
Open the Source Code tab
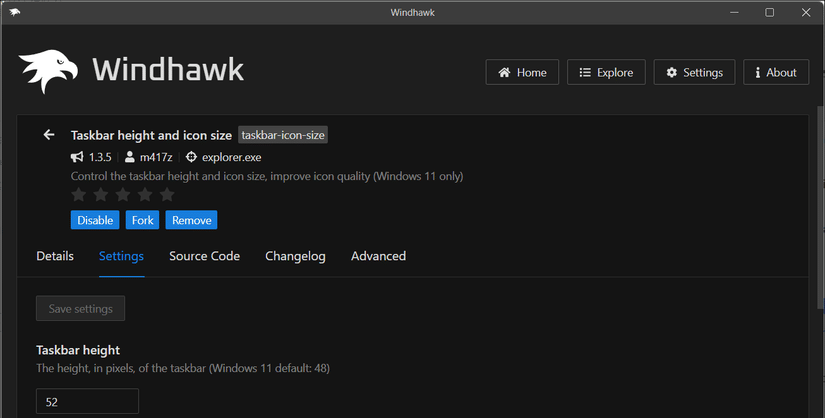(x=205, y=256)
